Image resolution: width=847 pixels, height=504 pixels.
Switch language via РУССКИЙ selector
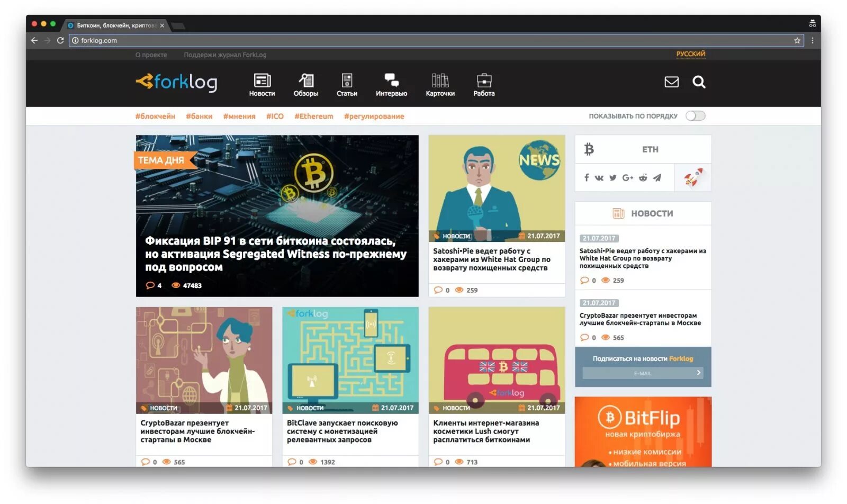pyautogui.click(x=690, y=54)
